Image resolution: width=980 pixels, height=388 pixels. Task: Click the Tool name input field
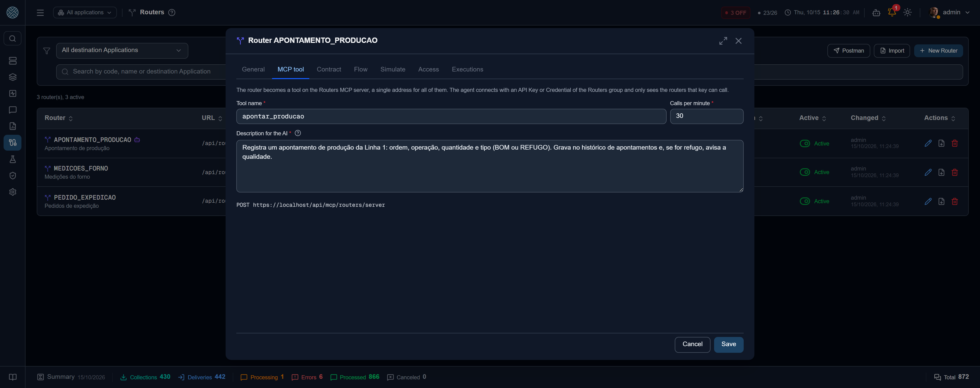point(451,116)
